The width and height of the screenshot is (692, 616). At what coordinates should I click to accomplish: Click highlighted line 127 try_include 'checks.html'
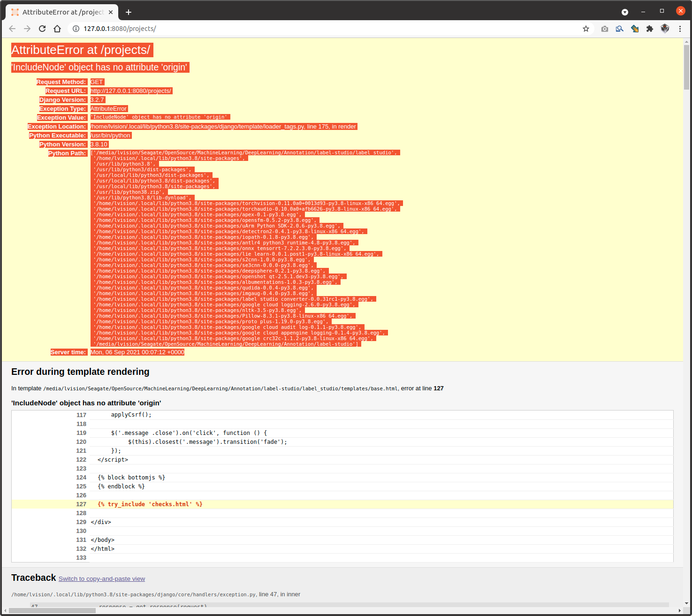click(342, 504)
